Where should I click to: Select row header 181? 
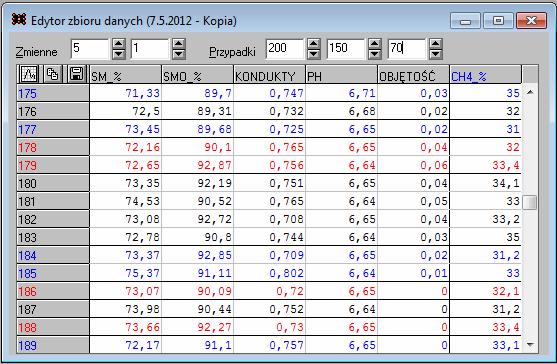point(53,201)
